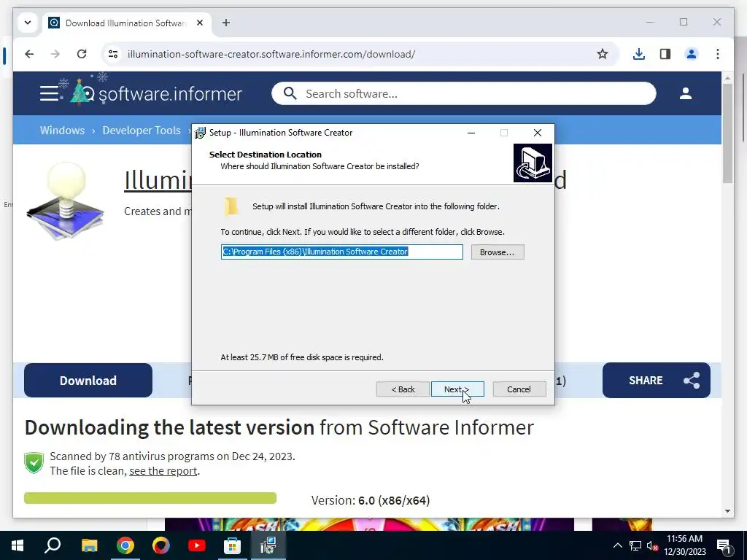The height and width of the screenshot is (560, 747).
Task: Click the green shield scanned icon
Action: 34,463
